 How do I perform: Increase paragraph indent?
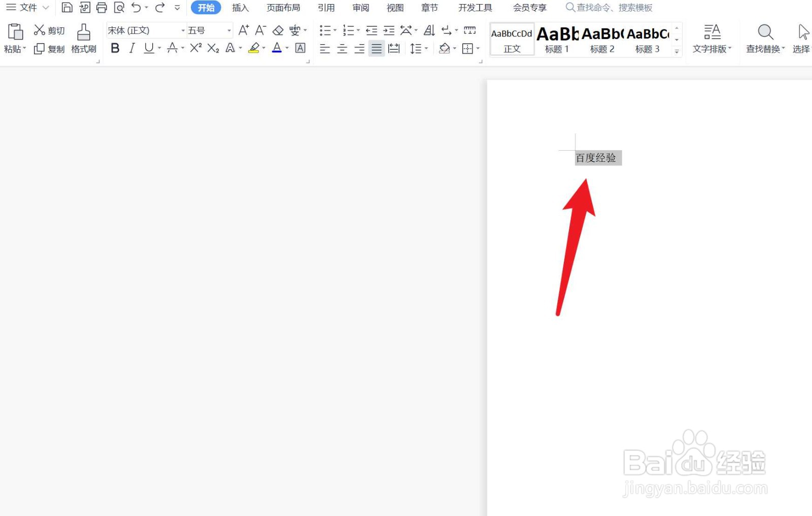click(x=389, y=30)
